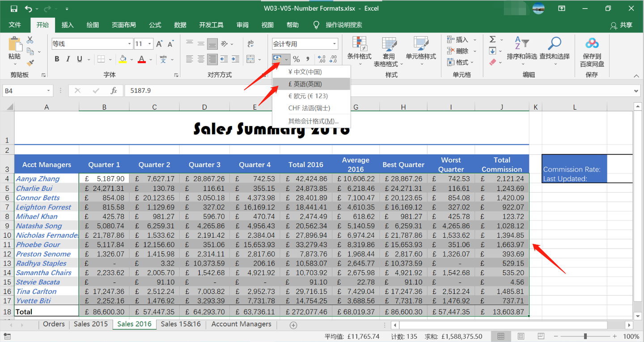Click the AutoSum sigma icon

(492, 40)
